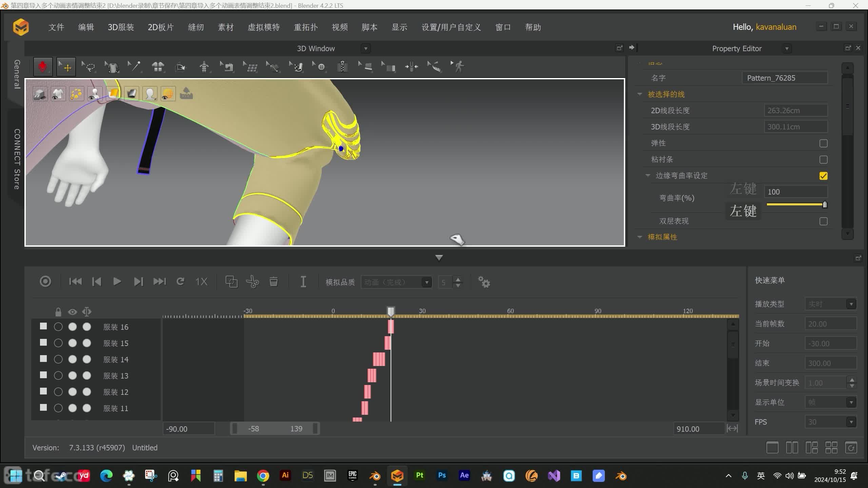Viewport: 868px width, 488px height.
Task: Open the 虚拟模特 menu
Action: click(263, 27)
